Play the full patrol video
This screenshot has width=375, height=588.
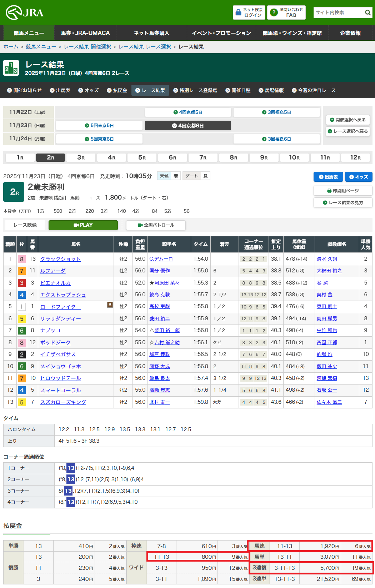(x=156, y=225)
